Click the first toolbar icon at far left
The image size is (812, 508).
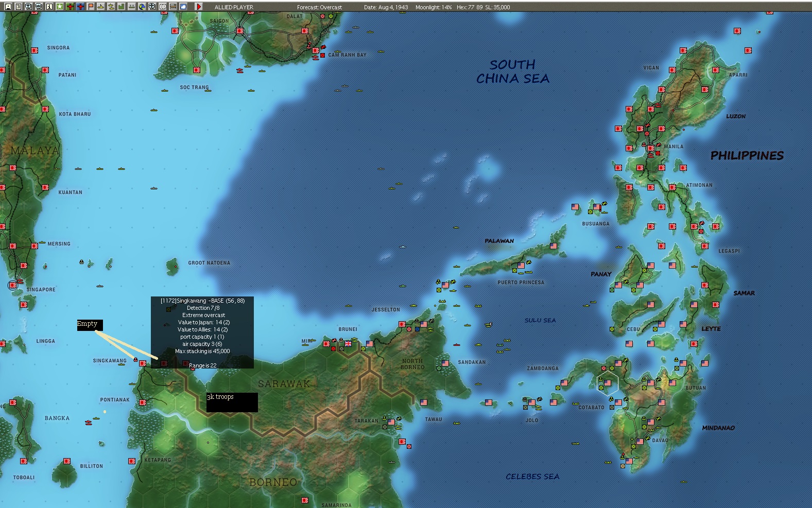(x=8, y=7)
